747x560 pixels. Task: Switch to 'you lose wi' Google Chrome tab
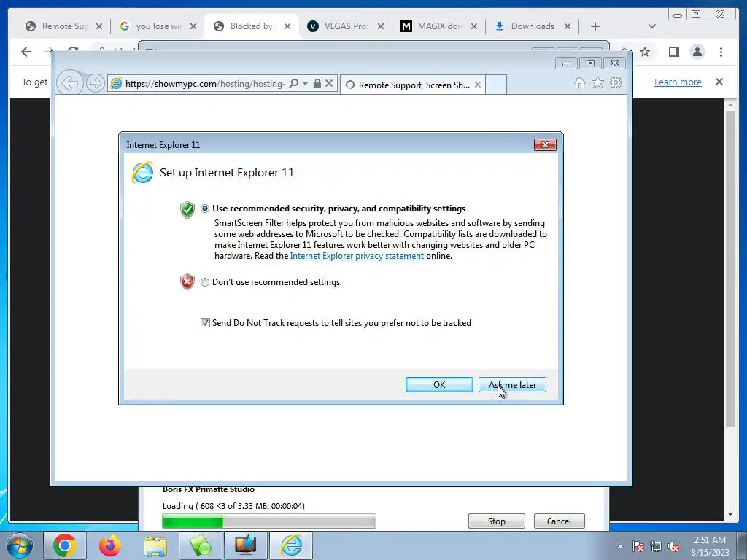(x=158, y=26)
